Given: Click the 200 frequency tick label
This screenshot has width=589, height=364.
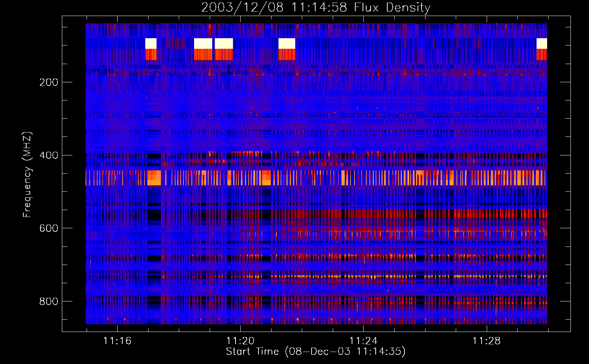Looking at the screenshot, I should pos(49,82).
